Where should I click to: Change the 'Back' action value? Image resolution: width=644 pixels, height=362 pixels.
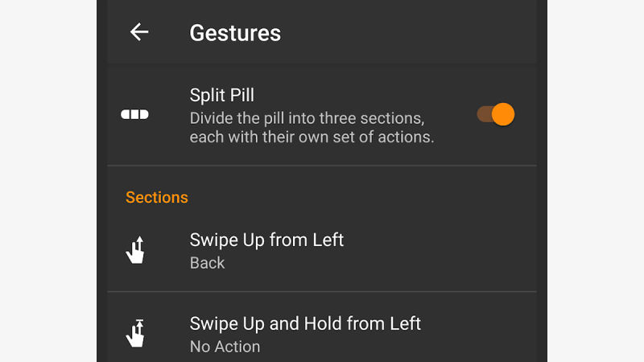point(207,263)
